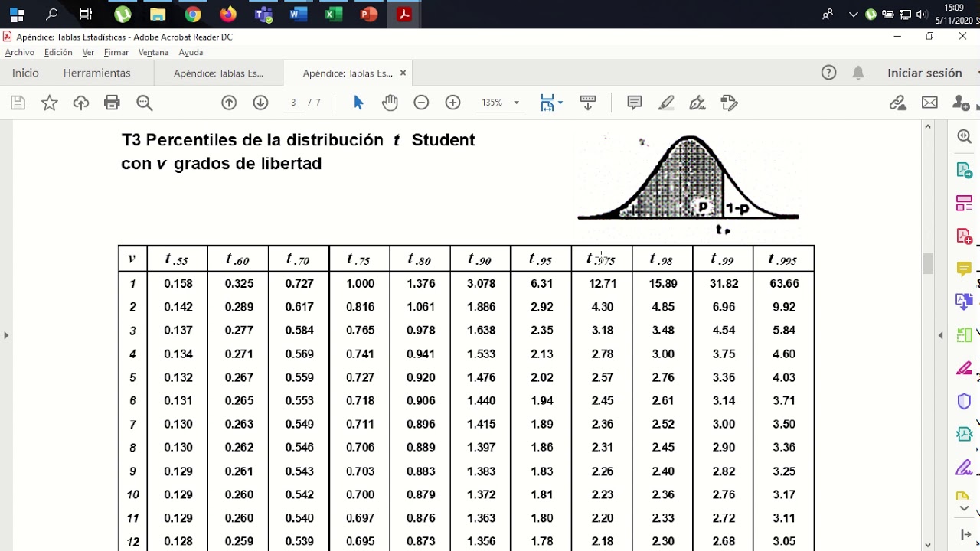Switch to the first Apéndice: Tablas Es... tab
Image resolution: width=980 pixels, height=551 pixels.
218,73
